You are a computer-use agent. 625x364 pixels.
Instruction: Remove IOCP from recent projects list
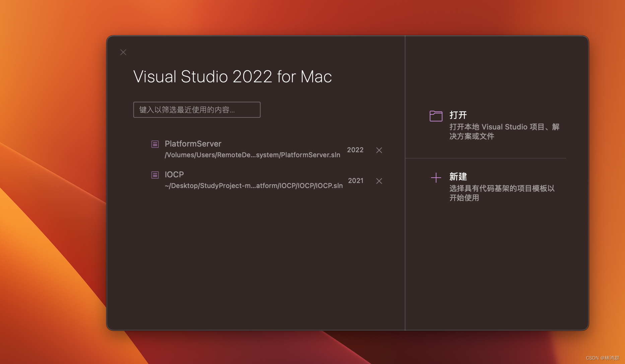pos(379,181)
